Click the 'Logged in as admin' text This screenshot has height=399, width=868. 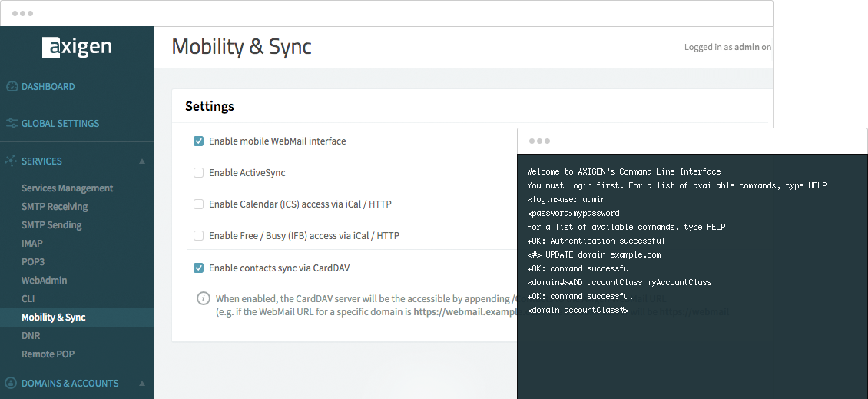727,47
